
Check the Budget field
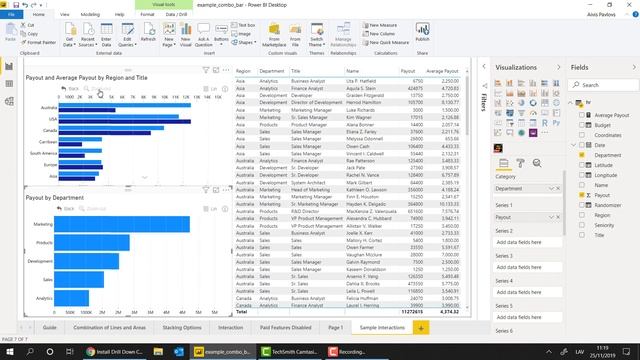(582, 125)
